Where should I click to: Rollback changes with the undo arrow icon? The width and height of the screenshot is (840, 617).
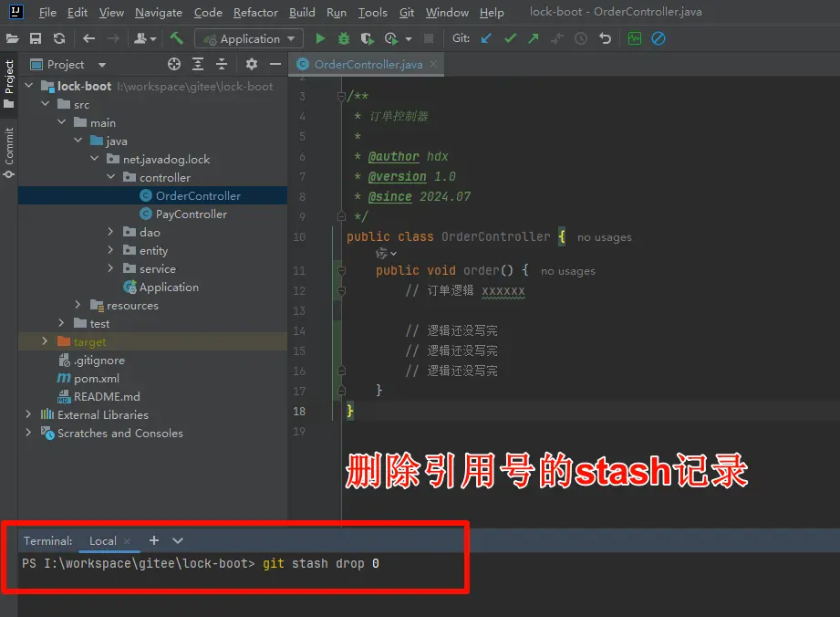[x=605, y=38]
